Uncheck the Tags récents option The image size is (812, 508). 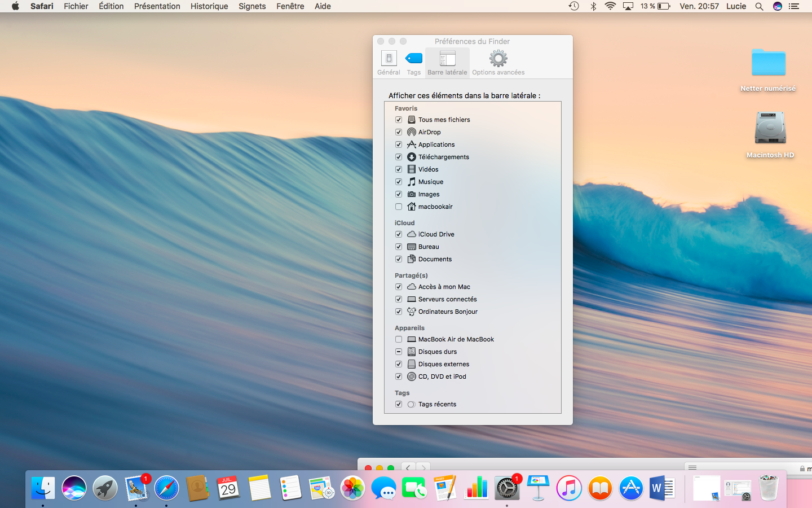tap(399, 404)
